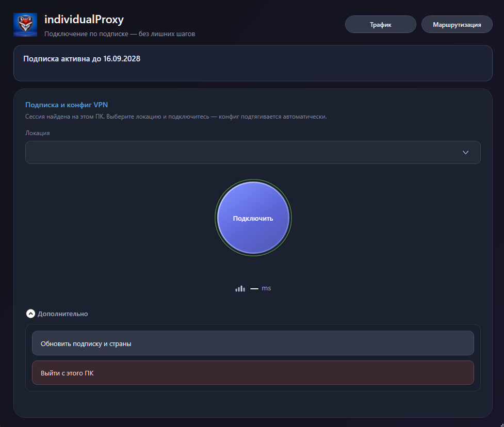Click the Подключение по подписке tagline text
Viewport: 504px width, 427px height.
click(120, 34)
